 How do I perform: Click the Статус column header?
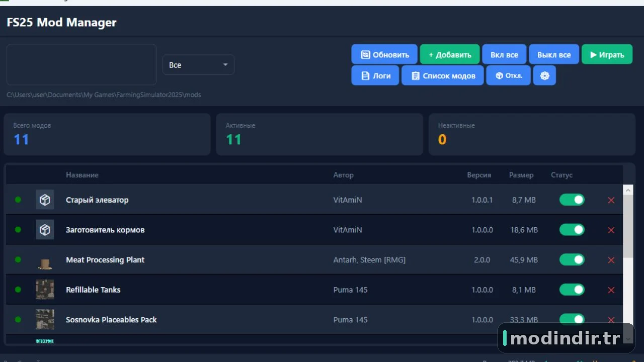coord(561,175)
